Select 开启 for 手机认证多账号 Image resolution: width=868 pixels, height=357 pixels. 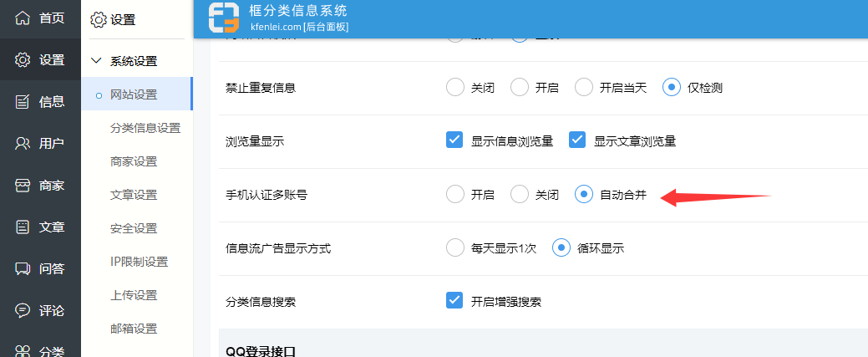point(454,195)
